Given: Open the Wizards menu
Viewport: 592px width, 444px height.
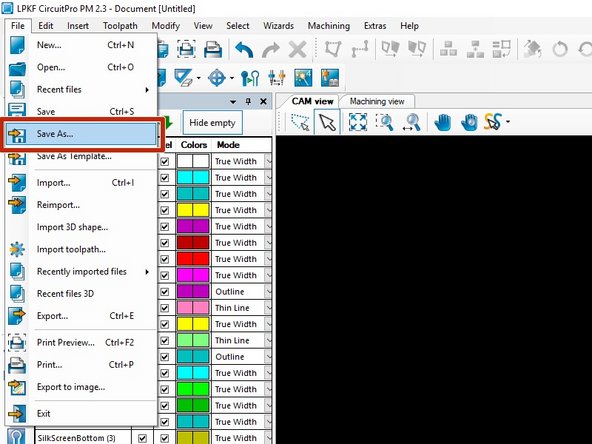Looking at the screenshot, I should pos(278,26).
